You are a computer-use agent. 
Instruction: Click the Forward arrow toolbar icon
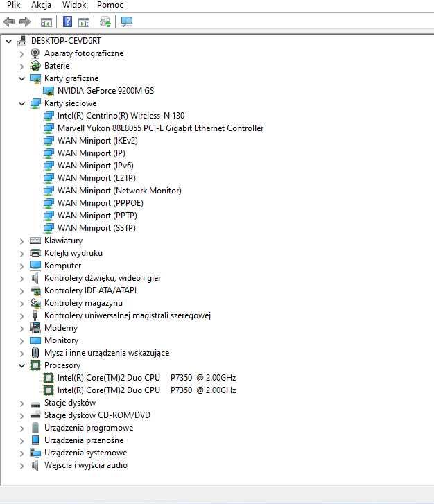point(25,22)
